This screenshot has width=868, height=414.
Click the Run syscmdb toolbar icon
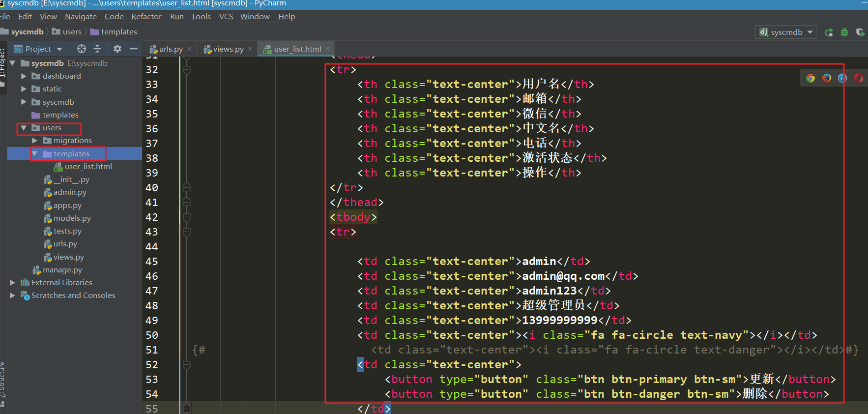coord(829,32)
